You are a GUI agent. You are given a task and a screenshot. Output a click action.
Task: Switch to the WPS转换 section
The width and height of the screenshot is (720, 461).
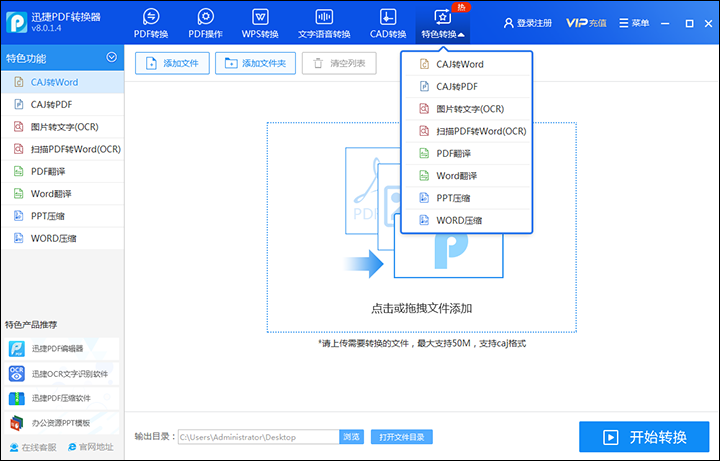[260, 23]
